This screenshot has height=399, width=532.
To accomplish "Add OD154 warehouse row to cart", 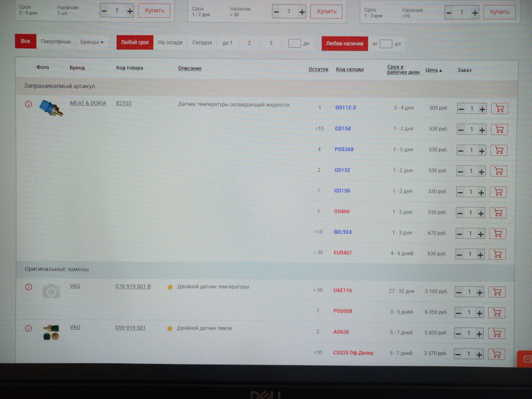I will pyautogui.click(x=499, y=130).
